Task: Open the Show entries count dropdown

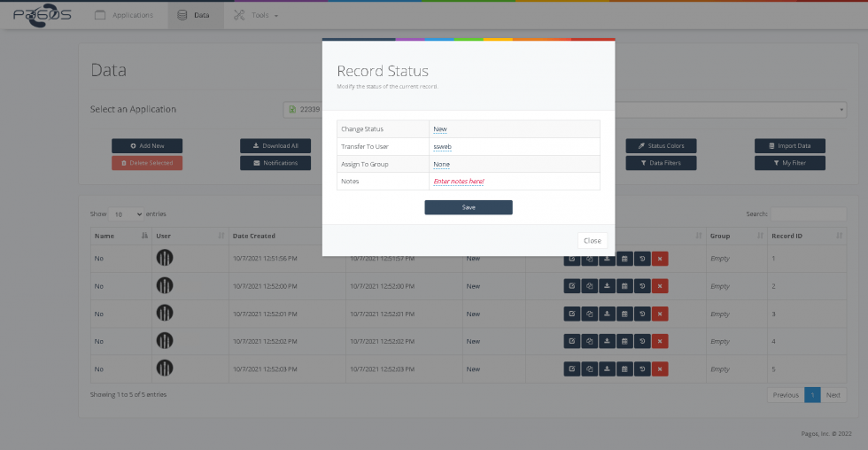Action: click(128, 214)
